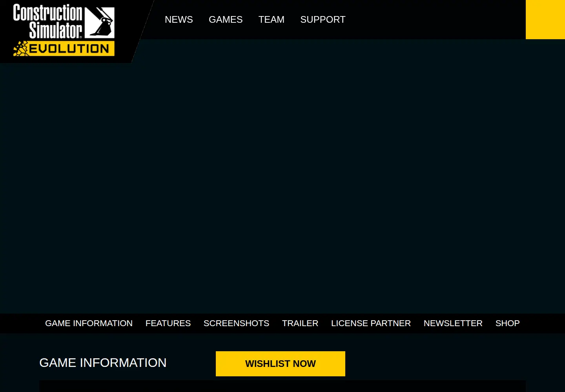
Task: Select the GAME INFORMATION heading text
Action: pos(103,363)
